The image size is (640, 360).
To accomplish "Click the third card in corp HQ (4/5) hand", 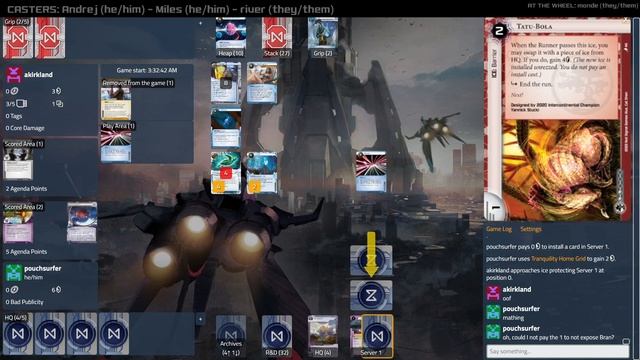I will tap(82, 334).
